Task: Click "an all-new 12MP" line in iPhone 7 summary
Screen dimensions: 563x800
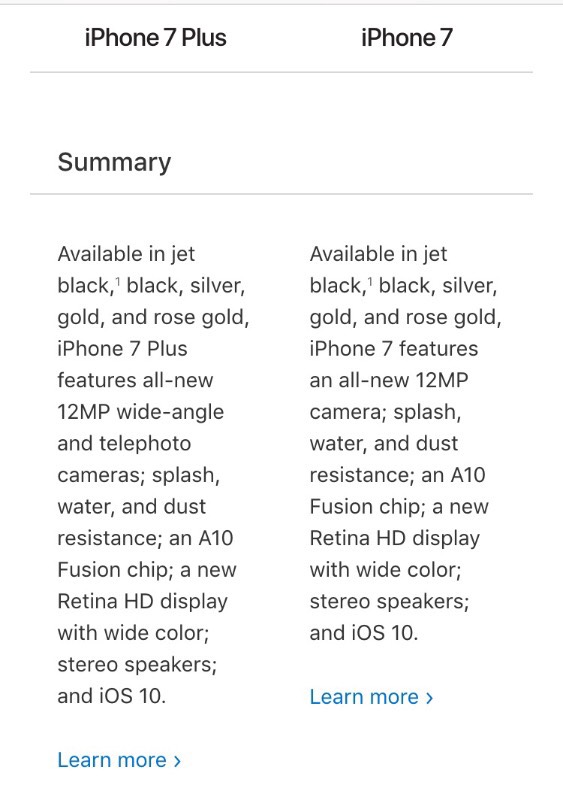Action: coord(389,380)
